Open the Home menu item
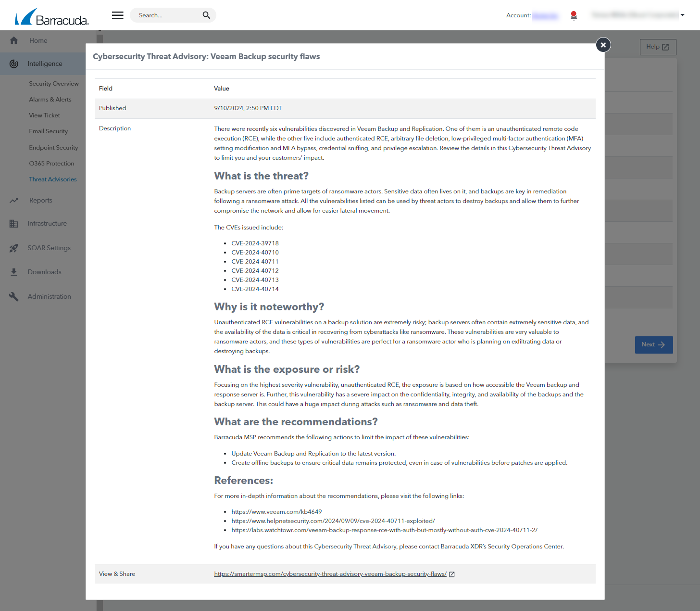The image size is (700, 611). [x=38, y=40]
